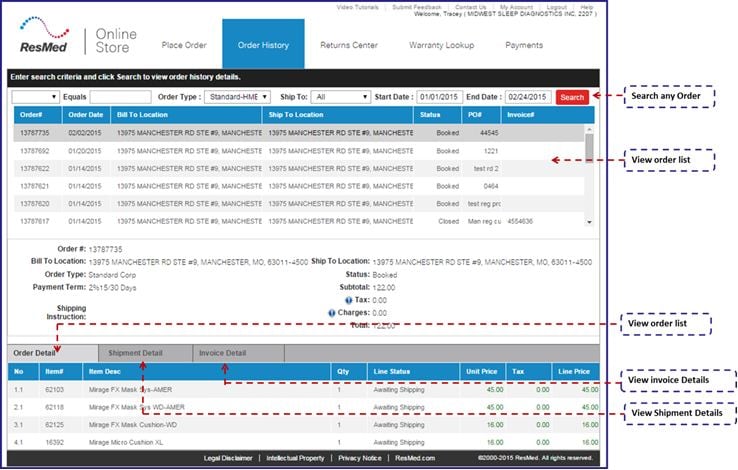Open the Contact Us link
Image resolution: width=738 pixels, height=470 pixels.
[471, 7]
